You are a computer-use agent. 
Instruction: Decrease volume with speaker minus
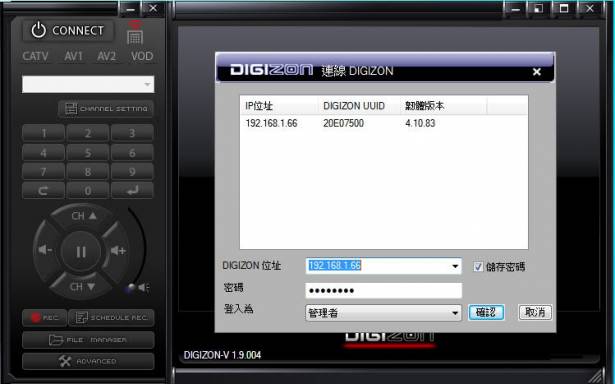(45, 249)
